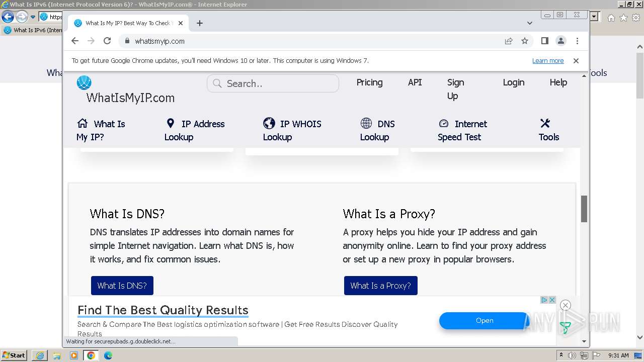Click the site Search field

click(x=273, y=83)
